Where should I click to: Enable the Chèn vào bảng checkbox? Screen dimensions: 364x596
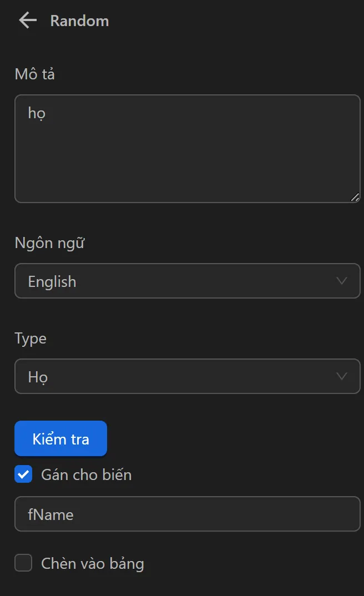(x=23, y=563)
